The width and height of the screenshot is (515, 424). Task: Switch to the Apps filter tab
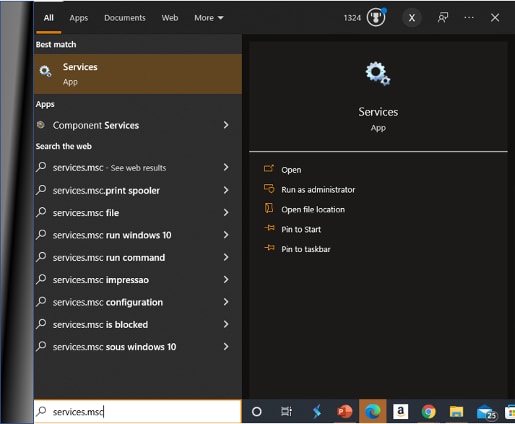(79, 18)
